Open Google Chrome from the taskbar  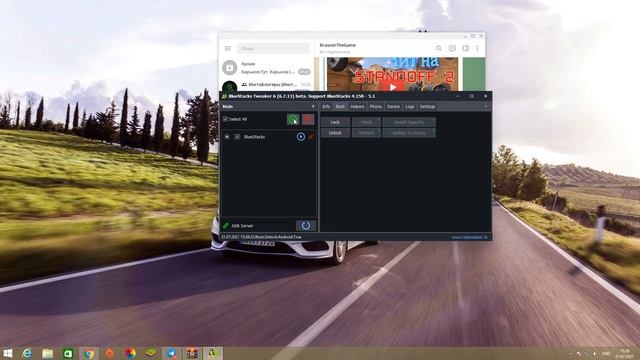tap(89, 353)
